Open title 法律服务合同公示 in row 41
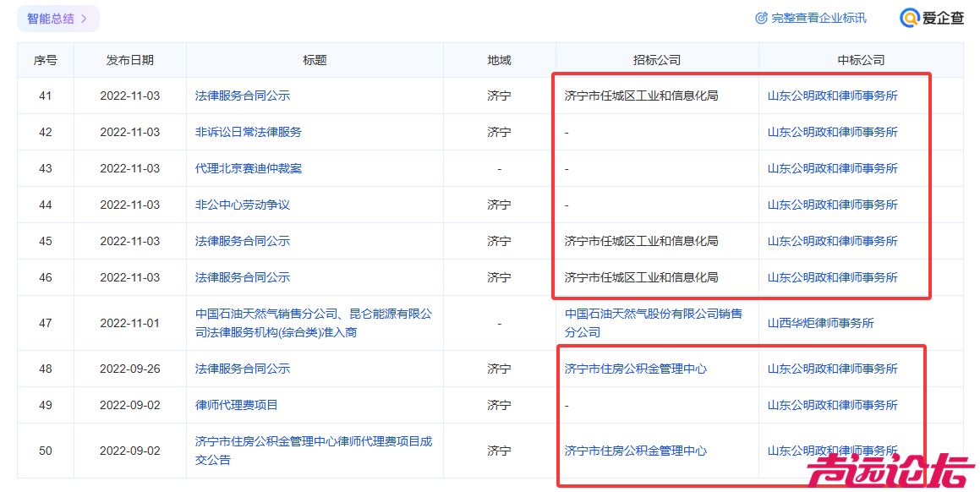Image resolution: width=980 pixels, height=492 pixels. 242,96
